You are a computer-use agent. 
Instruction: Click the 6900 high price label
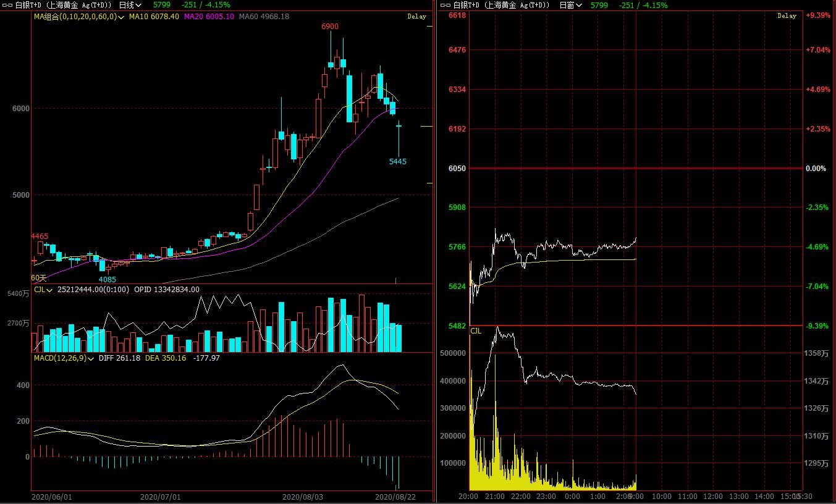329,27
